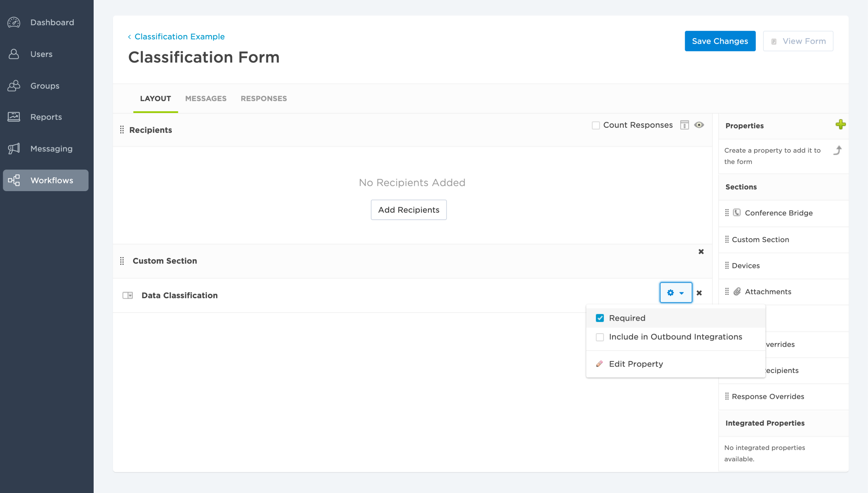This screenshot has height=493, width=868.
Task: Switch to the Layout tab
Action: (x=156, y=98)
